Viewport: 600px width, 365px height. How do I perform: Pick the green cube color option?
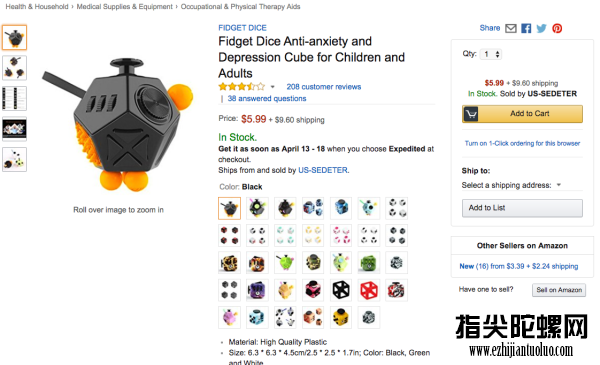pyautogui.click(x=368, y=263)
